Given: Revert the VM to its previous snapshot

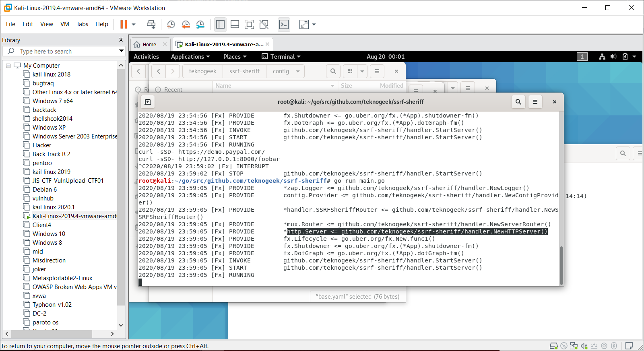Looking at the screenshot, I should (186, 25).
